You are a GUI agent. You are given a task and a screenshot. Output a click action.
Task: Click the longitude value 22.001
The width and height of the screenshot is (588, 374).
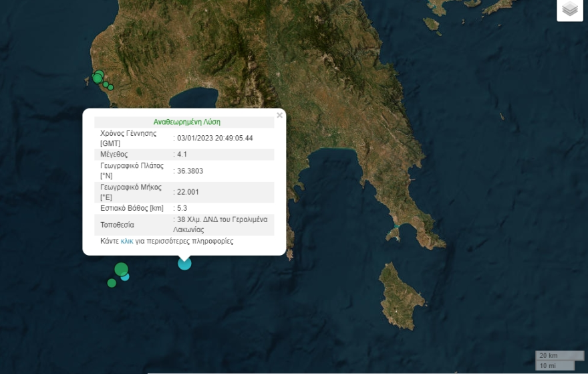[188, 192]
